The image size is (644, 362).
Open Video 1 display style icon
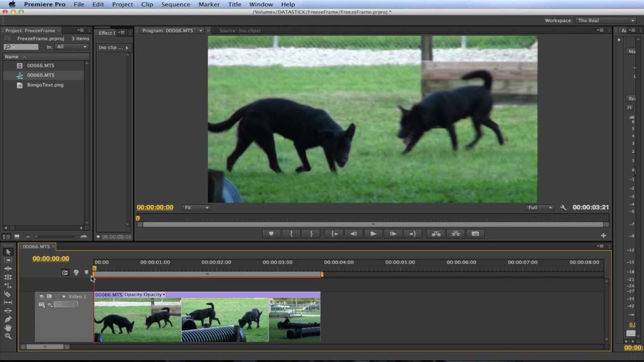coord(42,304)
